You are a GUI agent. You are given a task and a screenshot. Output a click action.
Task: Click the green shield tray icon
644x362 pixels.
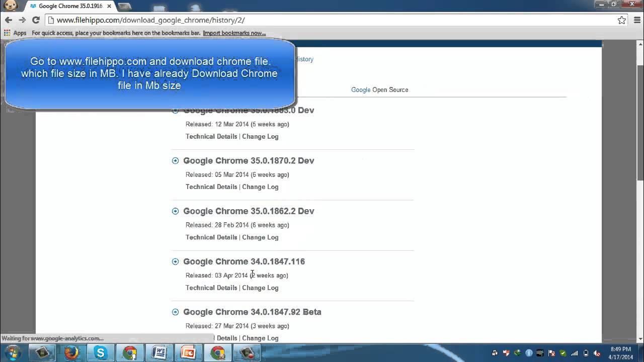click(x=563, y=353)
